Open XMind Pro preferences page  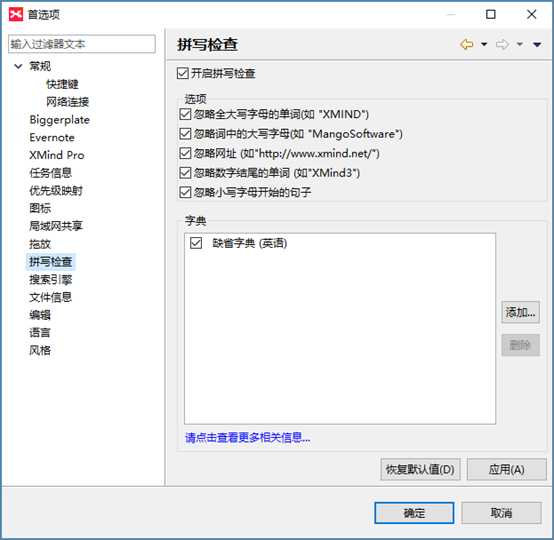coord(57,155)
